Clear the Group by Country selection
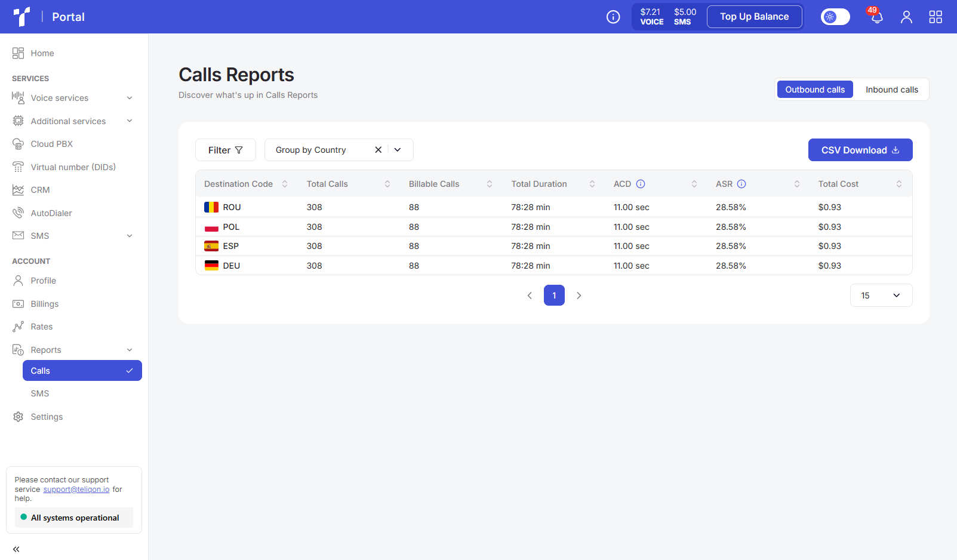The image size is (957, 560). click(378, 150)
